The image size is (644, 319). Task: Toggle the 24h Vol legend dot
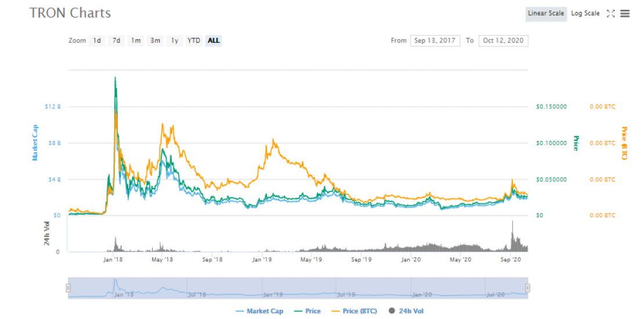click(393, 311)
